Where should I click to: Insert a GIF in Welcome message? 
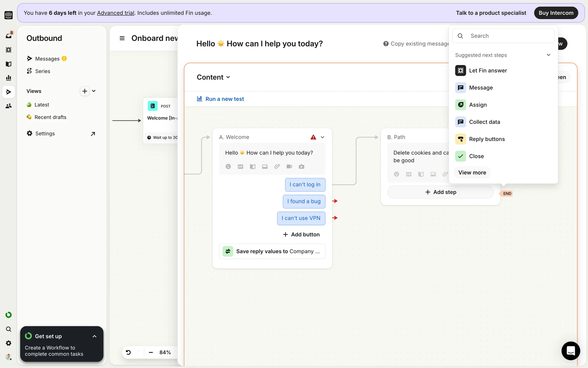(240, 167)
